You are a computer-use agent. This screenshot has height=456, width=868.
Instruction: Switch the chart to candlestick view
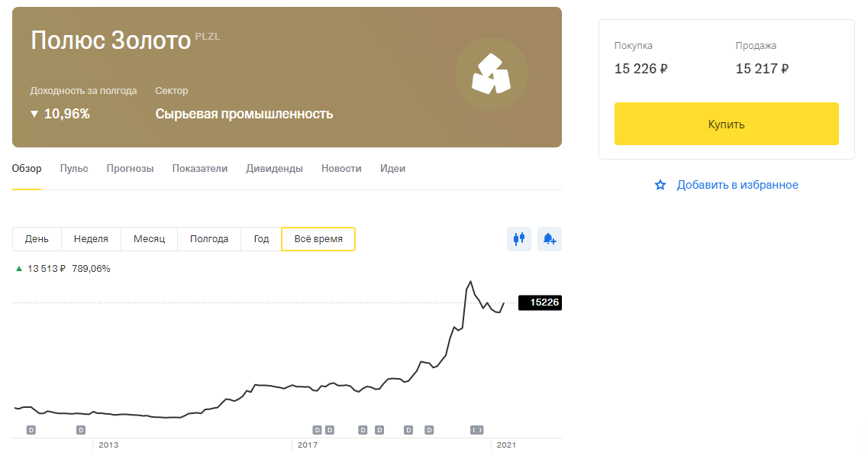point(518,239)
